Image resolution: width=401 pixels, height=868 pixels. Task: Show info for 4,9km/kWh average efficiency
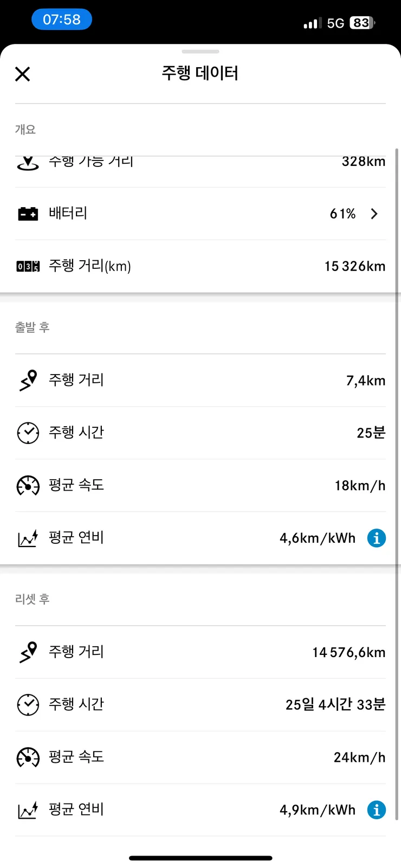[377, 810]
